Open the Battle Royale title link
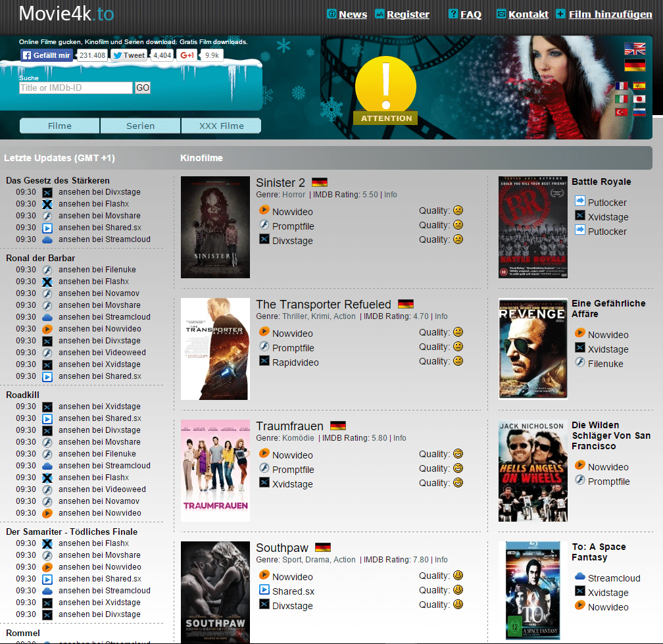Screen dimensions: 663x644 [x=601, y=182]
